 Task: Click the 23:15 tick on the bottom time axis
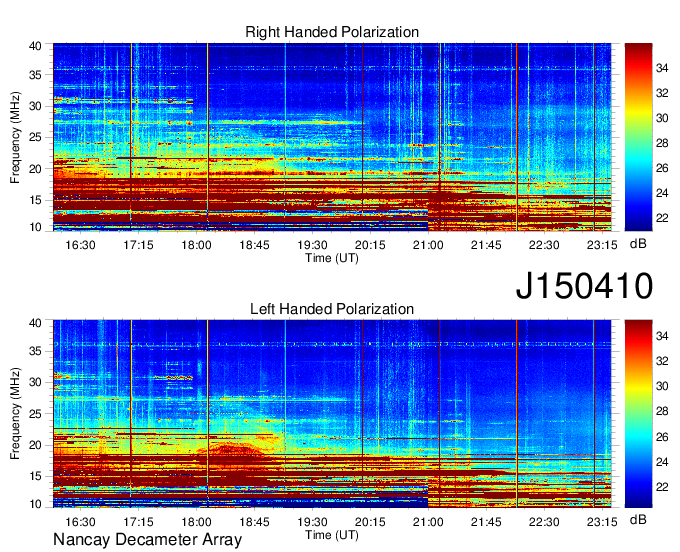602,522
